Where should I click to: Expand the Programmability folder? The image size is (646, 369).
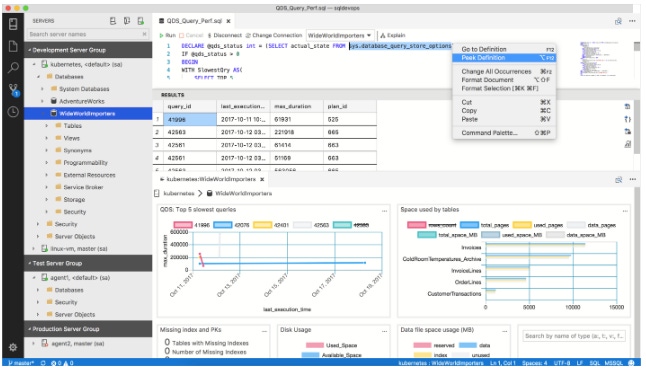click(x=47, y=163)
